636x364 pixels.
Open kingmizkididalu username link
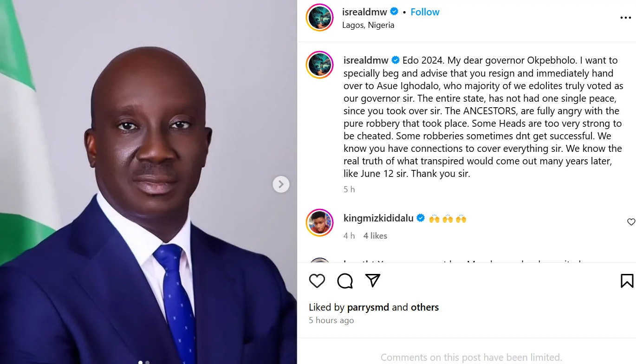378,218
